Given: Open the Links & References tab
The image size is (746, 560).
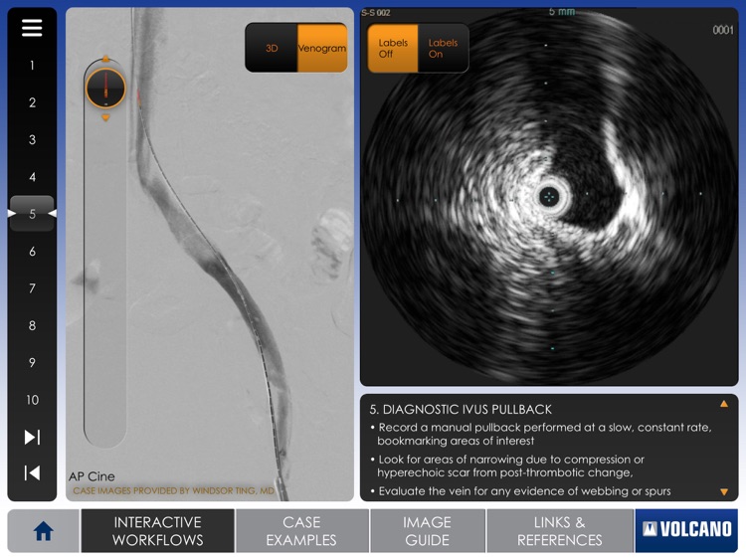Looking at the screenshot, I should [x=559, y=531].
